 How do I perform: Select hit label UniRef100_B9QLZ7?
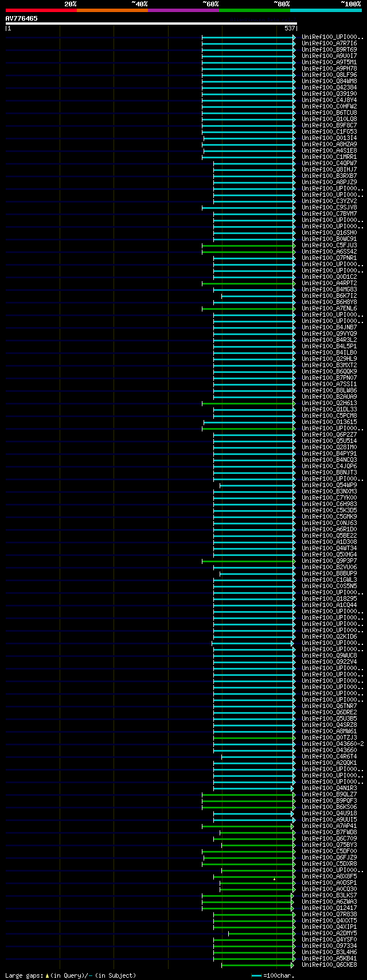329,794
